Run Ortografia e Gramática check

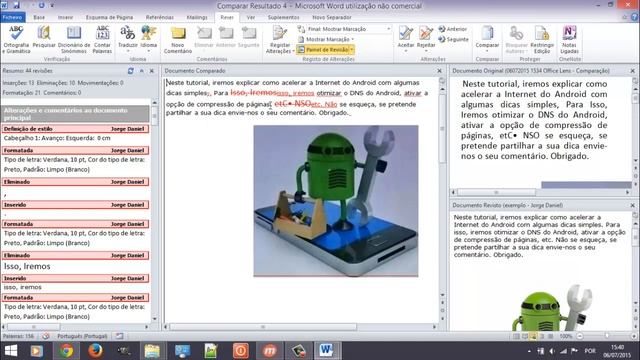[x=16, y=39]
